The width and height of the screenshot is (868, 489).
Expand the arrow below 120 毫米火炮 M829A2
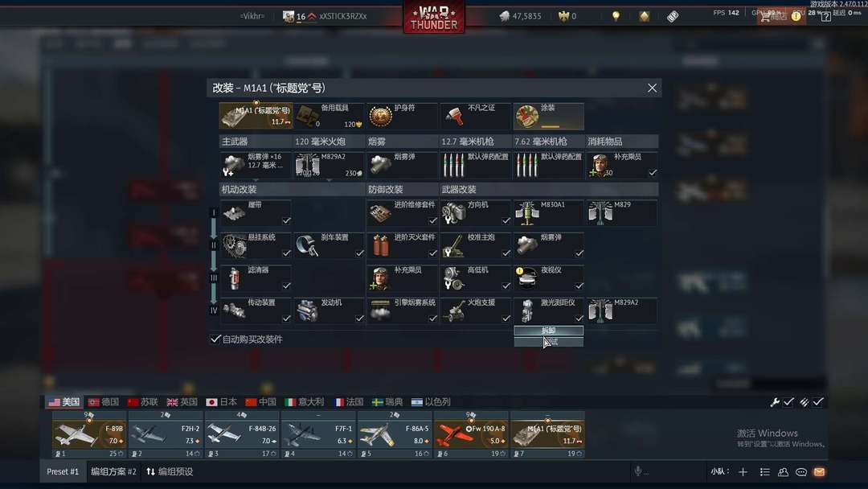(x=329, y=180)
